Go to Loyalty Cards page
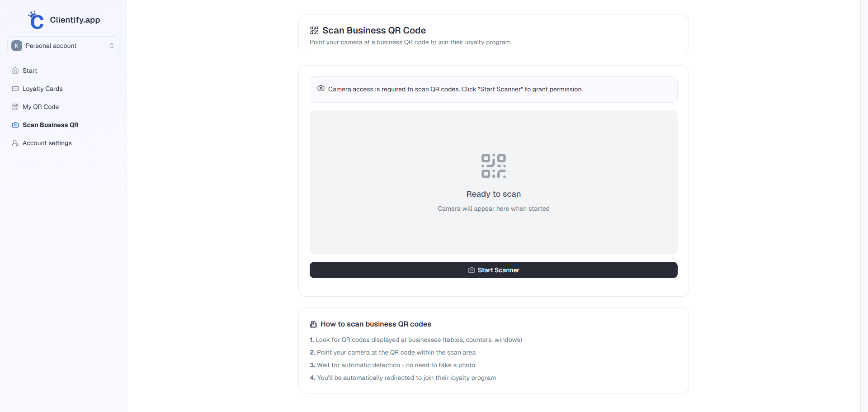The width and height of the screenshot is (868, 412). click(x=42, y=89)
